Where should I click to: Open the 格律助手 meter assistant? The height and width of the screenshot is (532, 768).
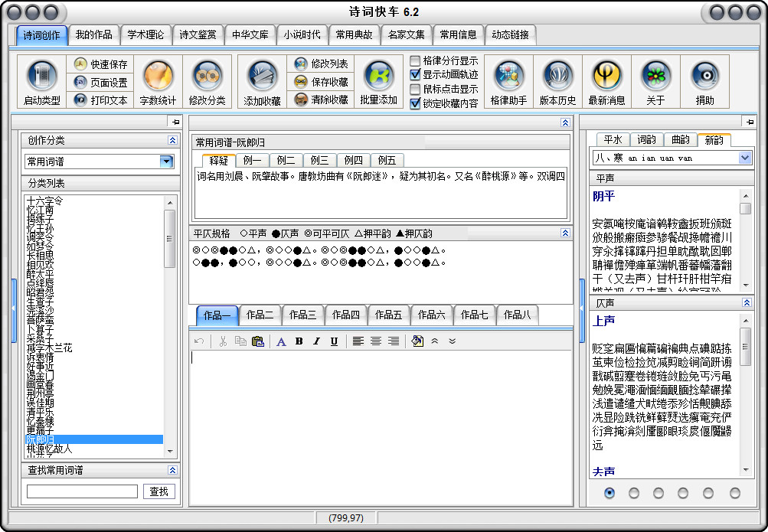(509, 82)
